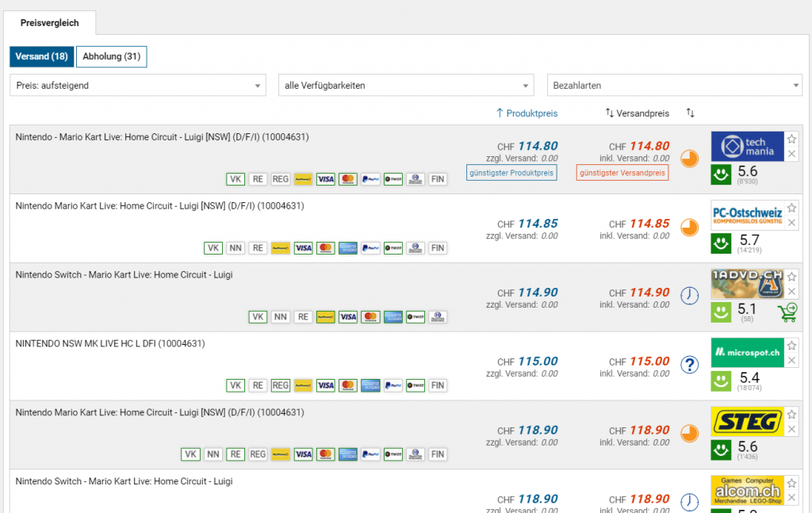
Task: Click the green shopping cart icon for 1ADVD
Action: (x=787, y=312)
